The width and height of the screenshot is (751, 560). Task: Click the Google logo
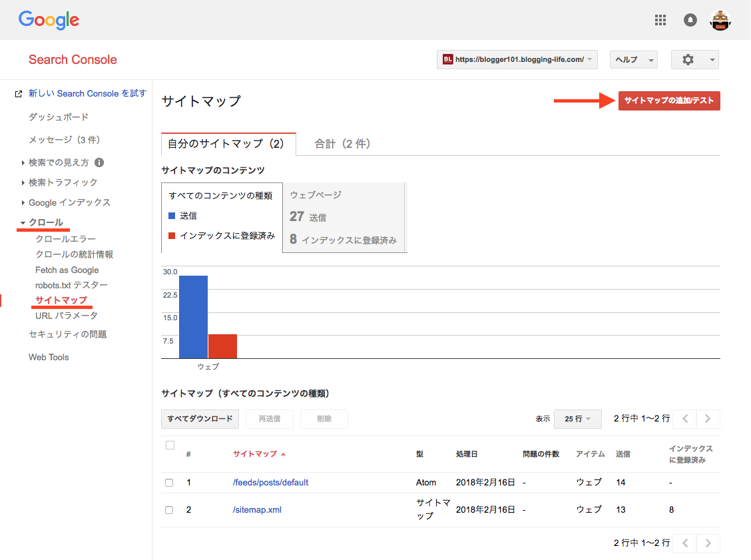coord(49,20)
